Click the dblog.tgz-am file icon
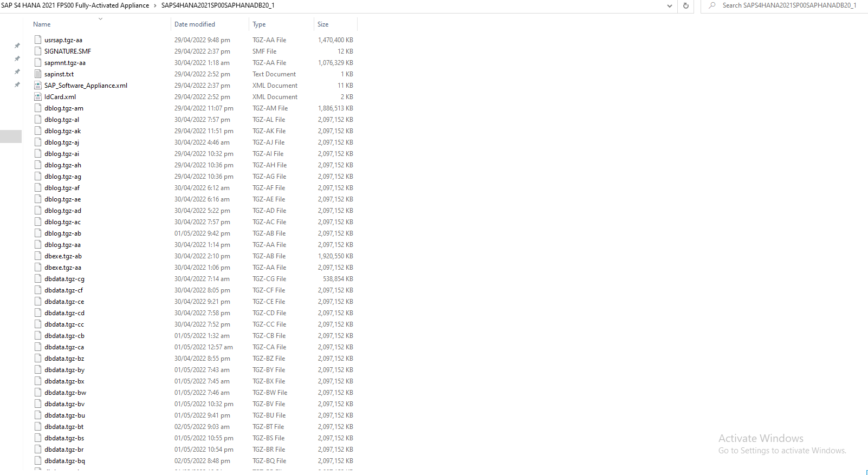Image resolution: width=868 pixels, height=475 pixels. pyautogui.click(x=38, y=108)
